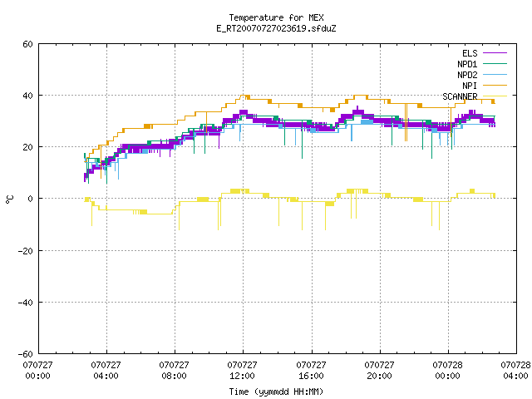This screenshot has height=399, width=532.
Task: Click the ELS legend label
Action: coord(470,53)
